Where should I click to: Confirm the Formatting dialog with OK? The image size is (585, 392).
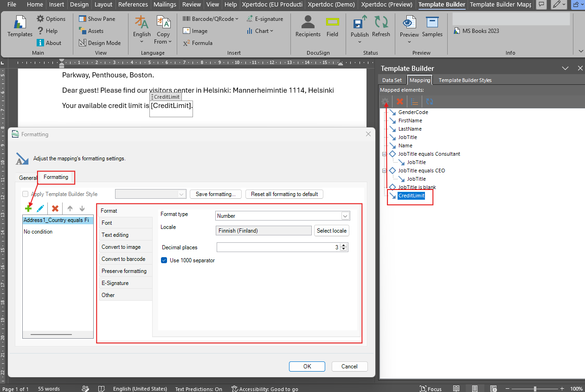[x=307, y=367]
